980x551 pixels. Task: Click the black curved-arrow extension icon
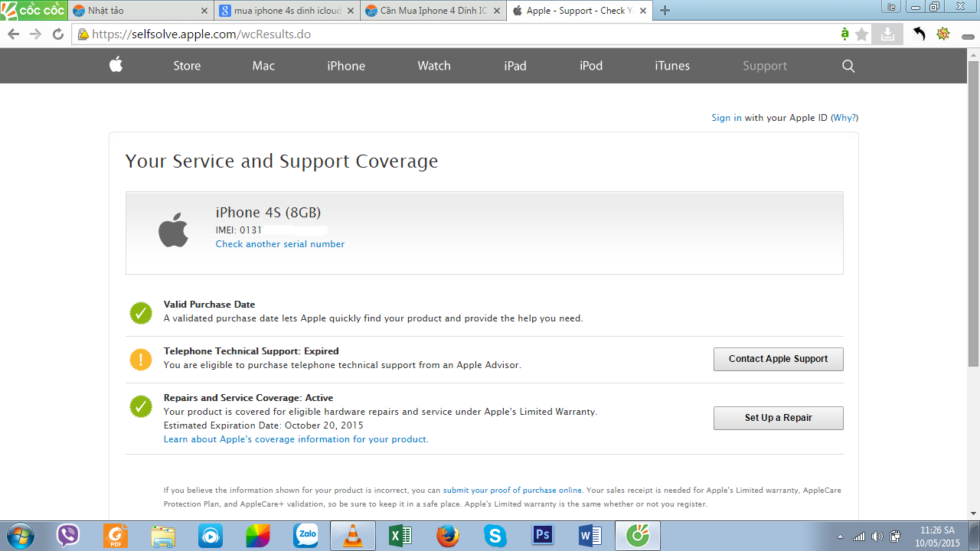(919, 34)
